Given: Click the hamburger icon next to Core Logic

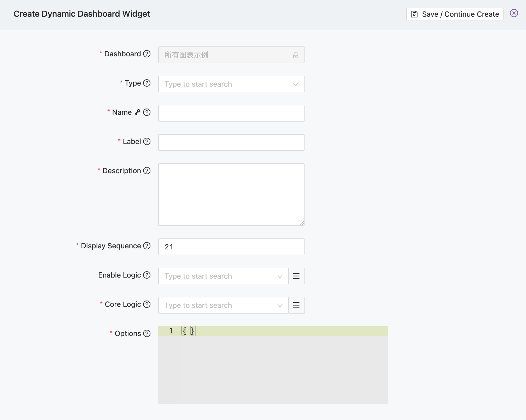Looking at the screenshot, I should point(296,305).
